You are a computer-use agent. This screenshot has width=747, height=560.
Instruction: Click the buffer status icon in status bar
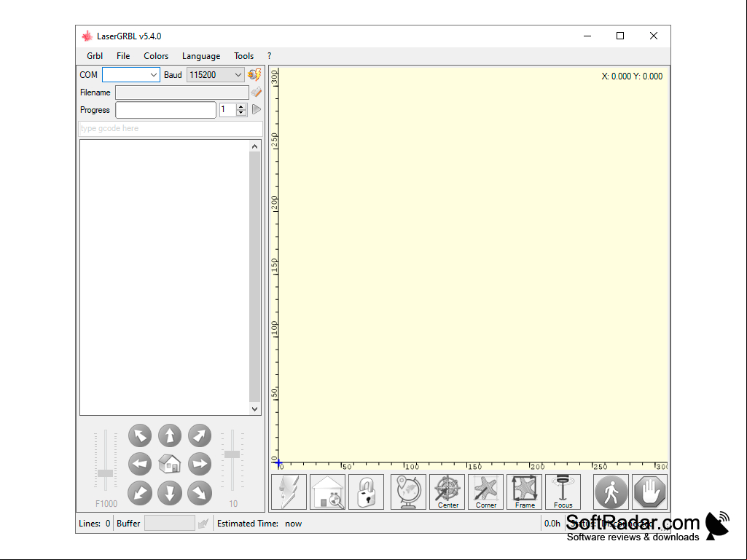pyautogui.click(x=203, y=524)
